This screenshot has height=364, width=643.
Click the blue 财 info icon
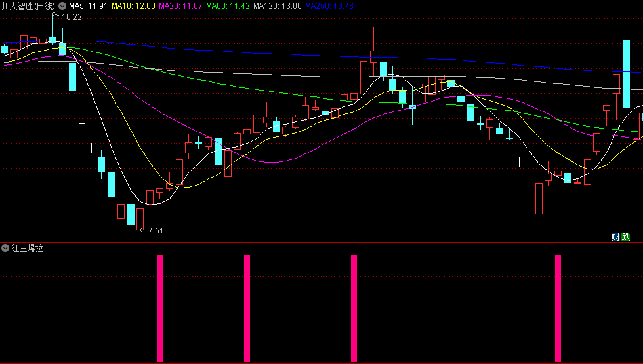coord(615,237)
